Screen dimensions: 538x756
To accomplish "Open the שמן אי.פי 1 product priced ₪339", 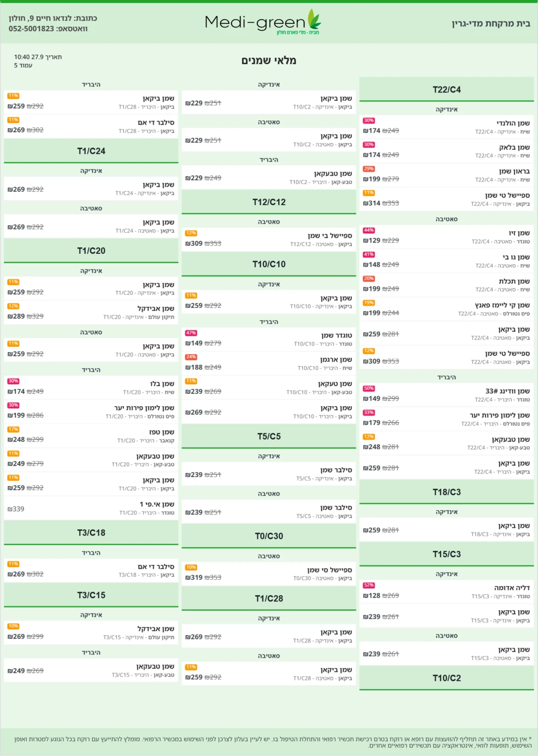I will tap(91, 508).
